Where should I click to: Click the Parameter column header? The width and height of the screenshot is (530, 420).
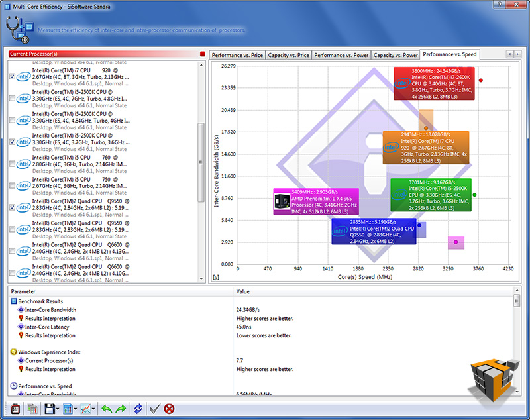121,291
